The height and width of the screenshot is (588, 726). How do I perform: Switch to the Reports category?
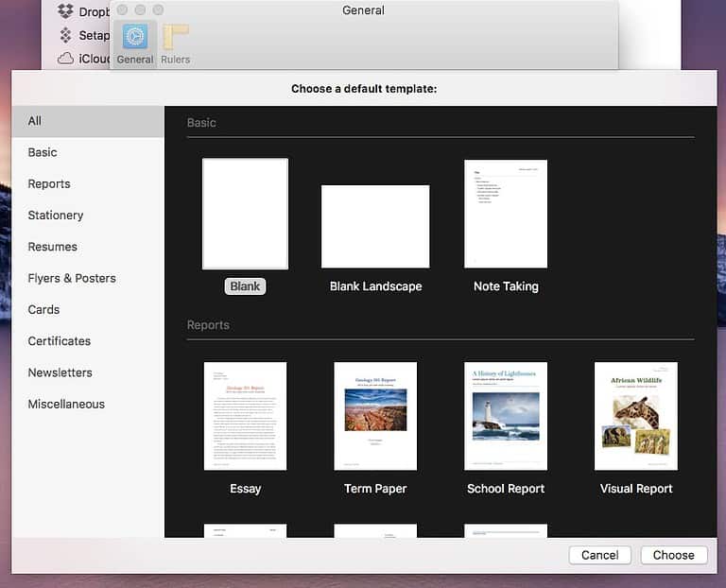49,183
